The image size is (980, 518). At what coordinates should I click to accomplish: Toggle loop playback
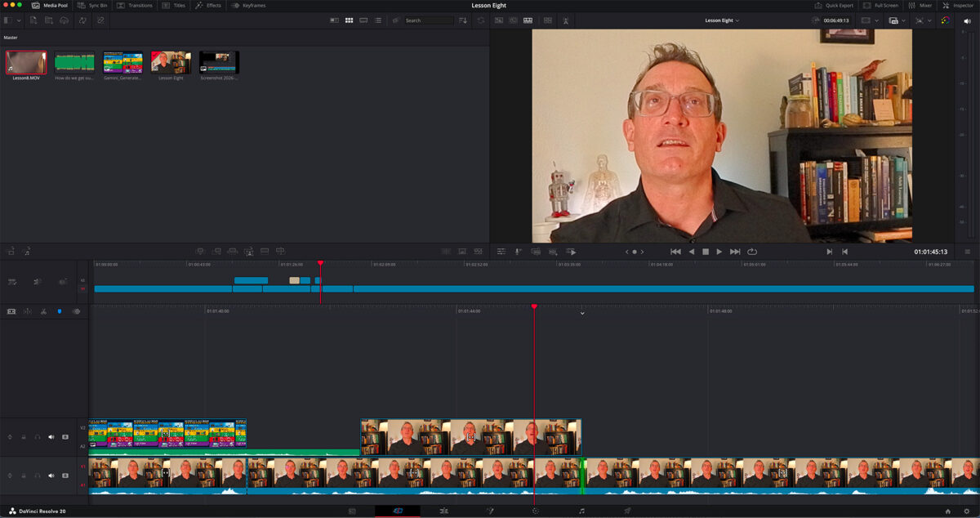point(752,252)
